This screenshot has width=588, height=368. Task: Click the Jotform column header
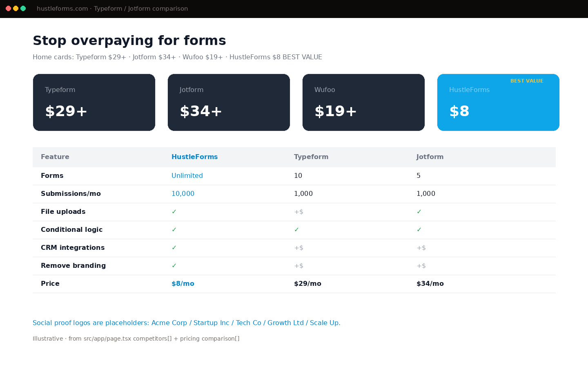click(430, 157)
